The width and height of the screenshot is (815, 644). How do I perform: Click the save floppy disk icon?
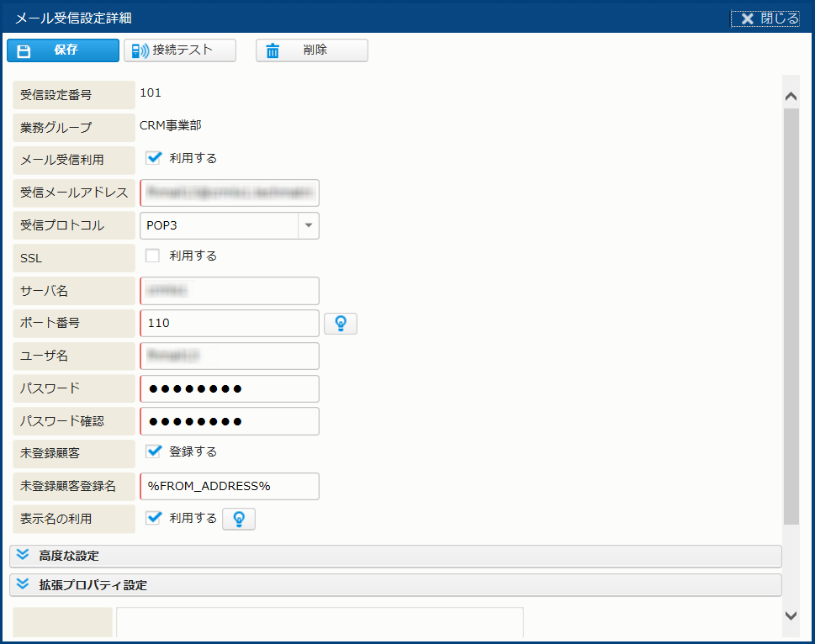[x=24, y=50]
